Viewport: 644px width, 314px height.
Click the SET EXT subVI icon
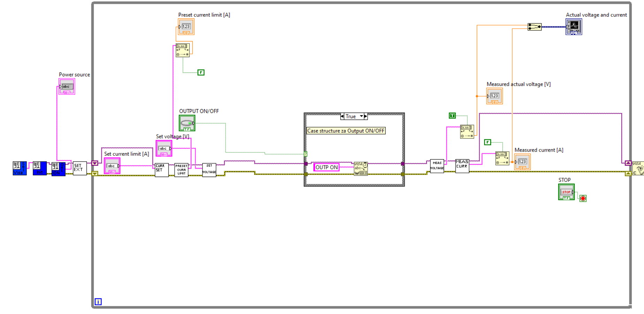[x=79, y=168]
